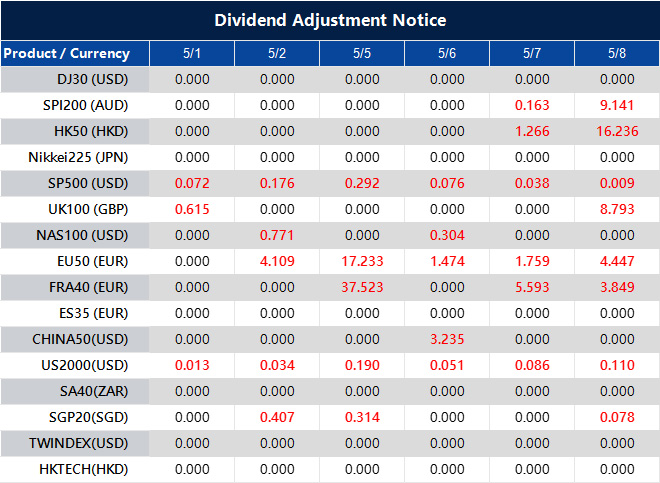Click the Dividend Adjustment Notice title
660x483 pixels.
[x=330, y=20]
